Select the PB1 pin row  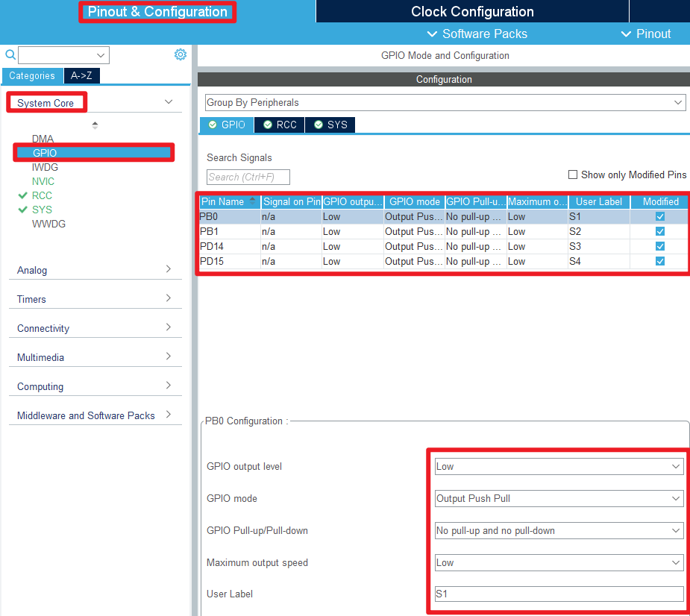coord(443,231)
